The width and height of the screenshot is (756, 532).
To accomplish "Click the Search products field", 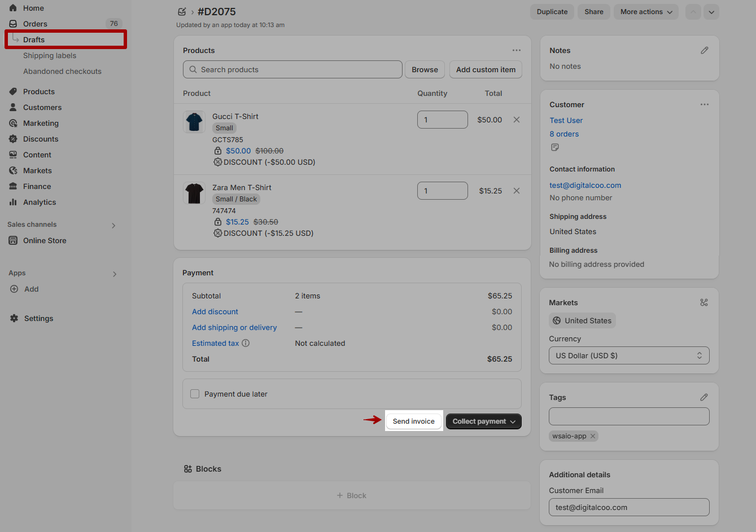I will pyautogui.click(x=292, y=69).
